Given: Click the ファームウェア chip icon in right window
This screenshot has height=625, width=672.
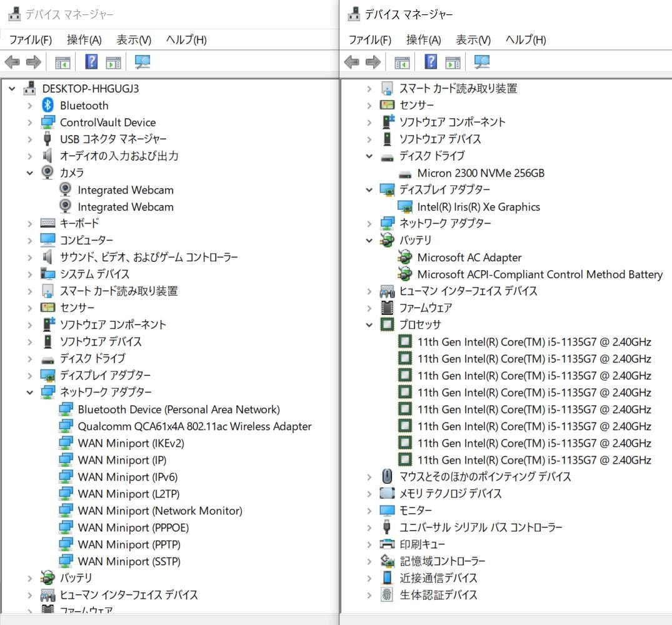Looking at the screenshot, I should point(387,307).
